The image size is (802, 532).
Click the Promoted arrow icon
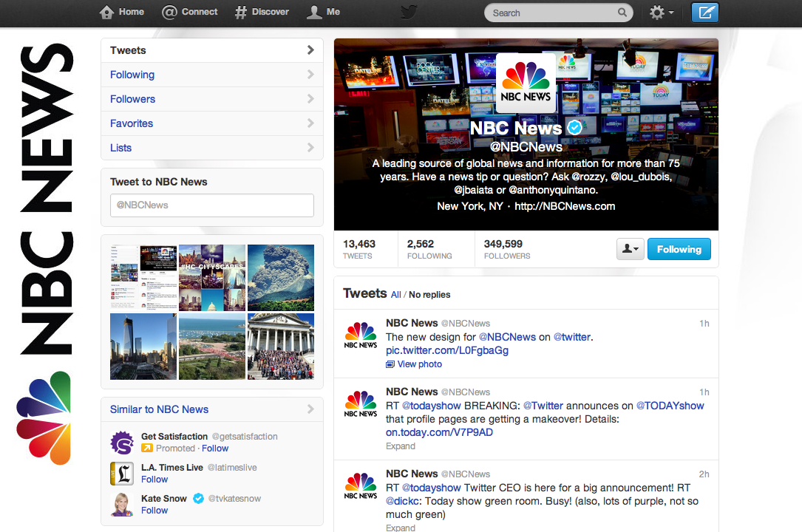147,449
